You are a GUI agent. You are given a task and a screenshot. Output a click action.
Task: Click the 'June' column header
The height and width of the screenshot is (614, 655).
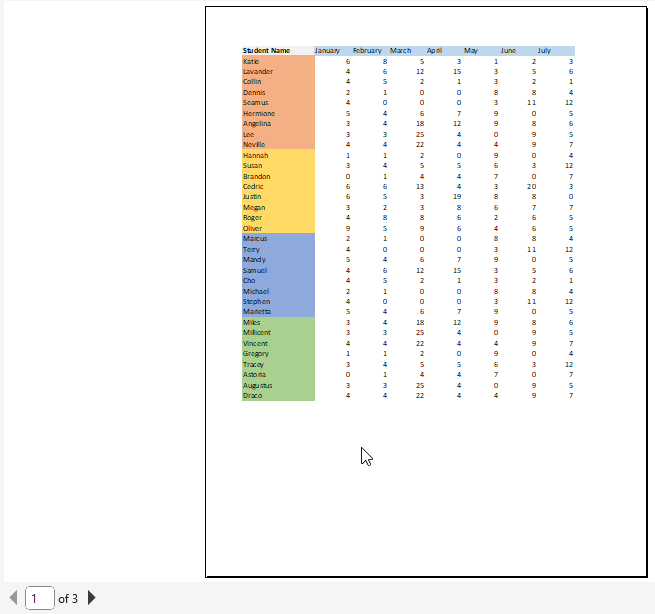coord(508,51)
